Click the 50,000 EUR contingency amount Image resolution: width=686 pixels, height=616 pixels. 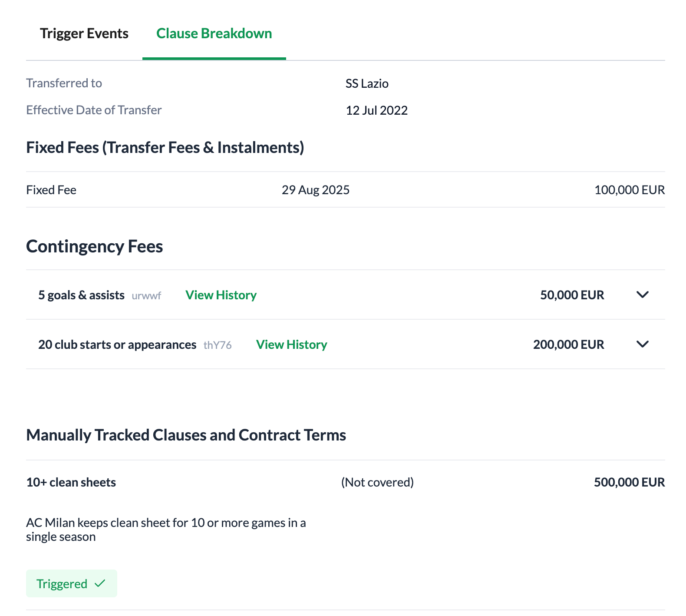coord(572,295)
